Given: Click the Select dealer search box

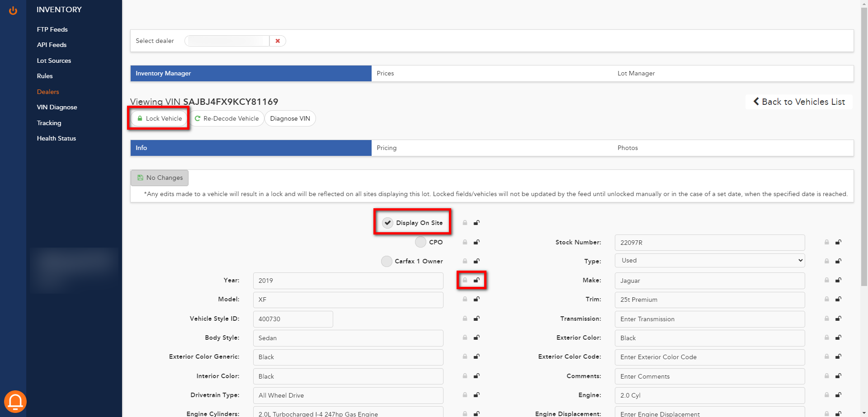Looking at the screenshot, I should point(226,41).
